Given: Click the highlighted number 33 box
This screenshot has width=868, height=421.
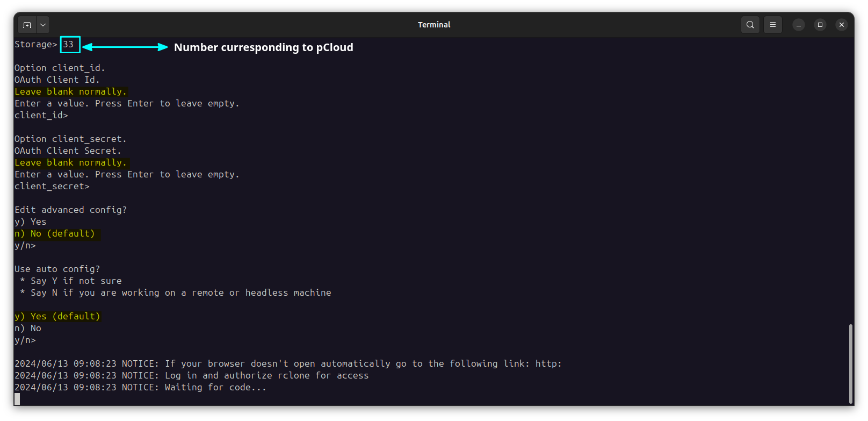Looking at the screenshot, I should click(x=70, y=45).
